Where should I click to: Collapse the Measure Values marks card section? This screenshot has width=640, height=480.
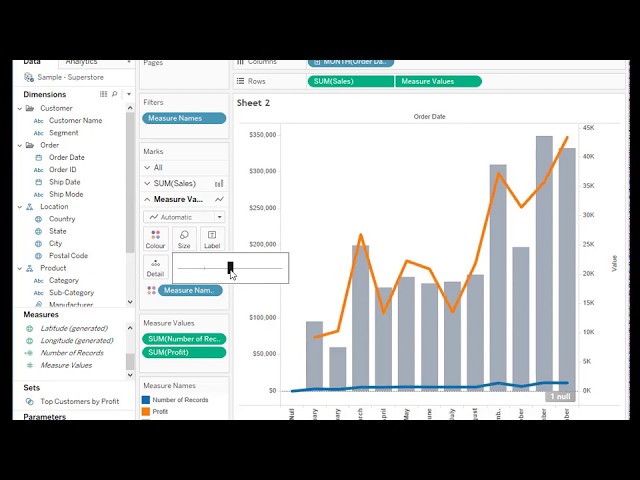click(147, 200)
